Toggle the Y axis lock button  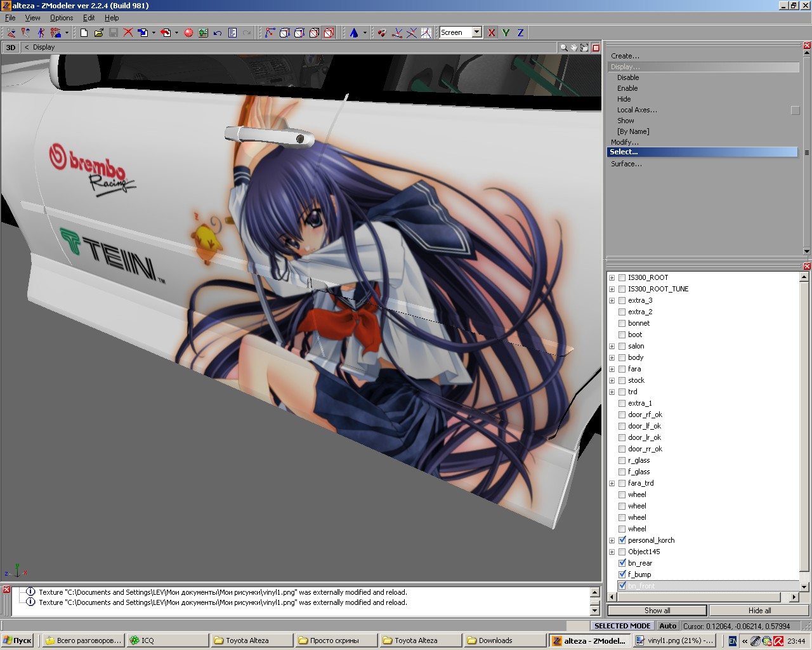click(506, 32)
